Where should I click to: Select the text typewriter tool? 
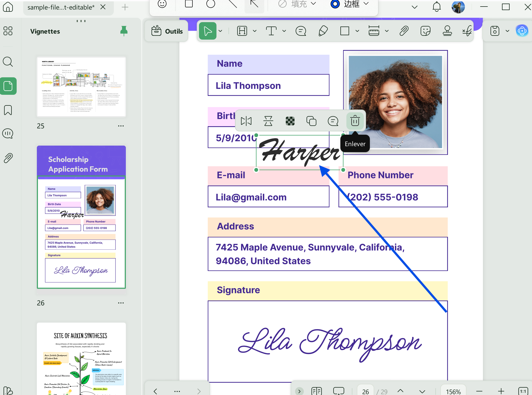pyautogui.click(x=271, y=31)
